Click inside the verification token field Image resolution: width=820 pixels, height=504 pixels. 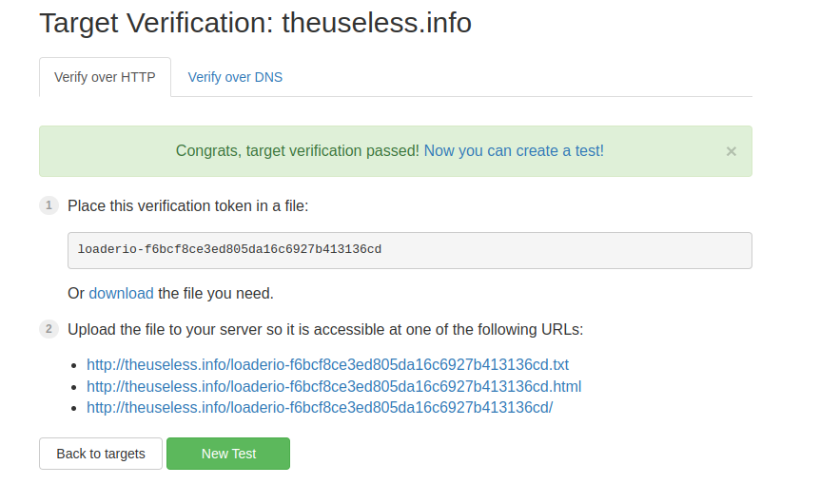pos(409,250)
